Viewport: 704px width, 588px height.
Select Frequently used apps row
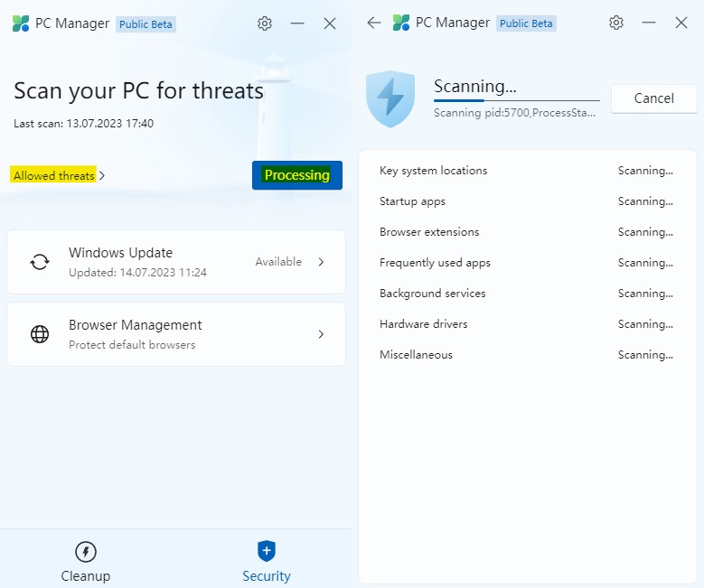click(527, 263)
